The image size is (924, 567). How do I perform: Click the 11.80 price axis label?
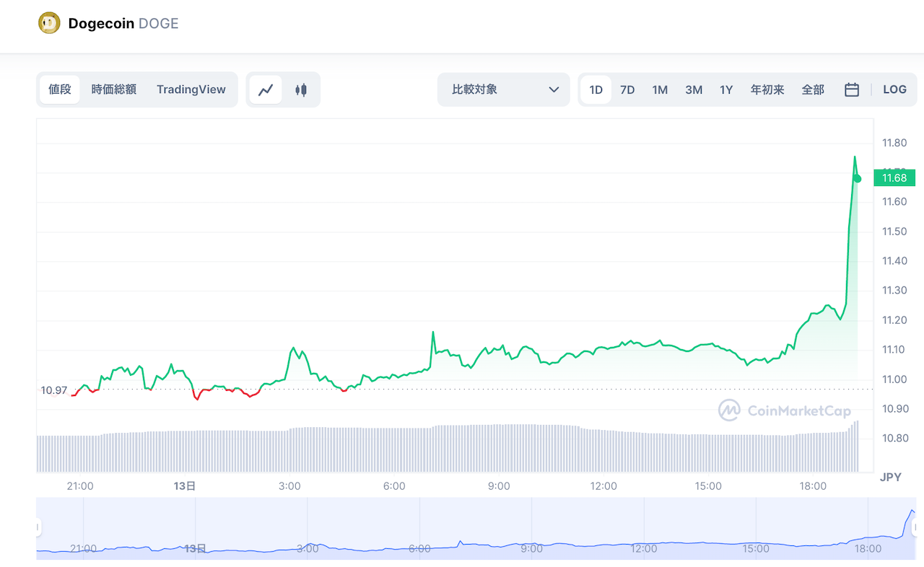[x=894, y=143]
